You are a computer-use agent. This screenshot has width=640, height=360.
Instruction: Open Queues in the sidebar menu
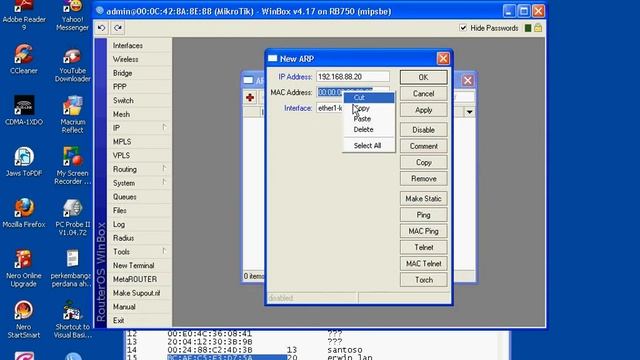140,197
